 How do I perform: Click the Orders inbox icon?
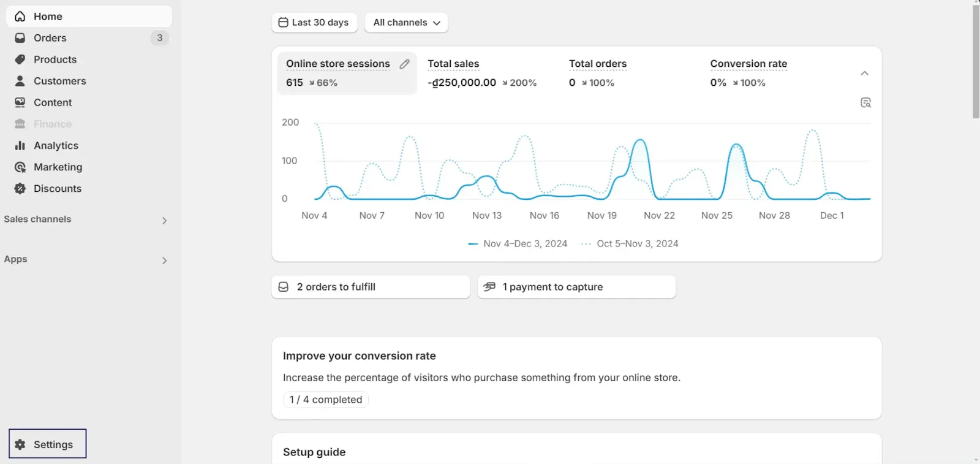(20, 38)
